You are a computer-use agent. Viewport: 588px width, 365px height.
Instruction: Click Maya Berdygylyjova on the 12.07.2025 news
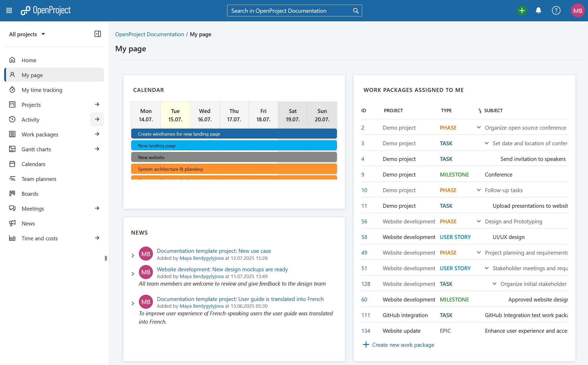click(x=202, y=258)
